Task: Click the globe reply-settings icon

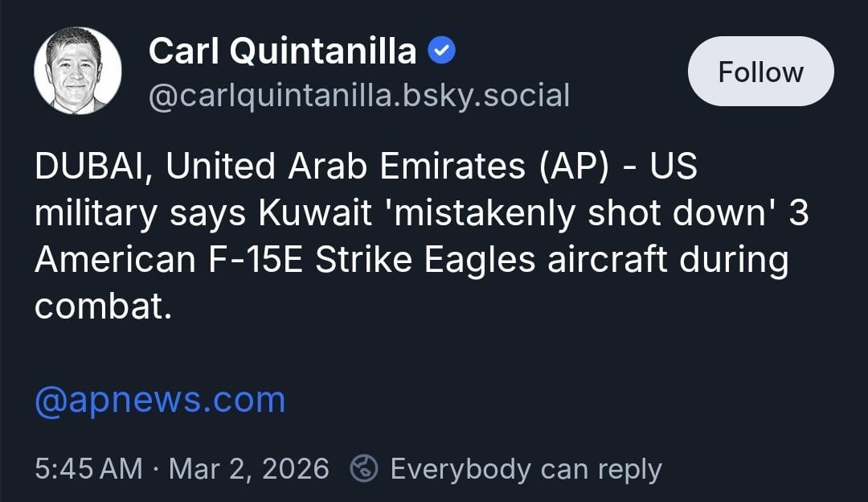Action: [x=364, y=468]
